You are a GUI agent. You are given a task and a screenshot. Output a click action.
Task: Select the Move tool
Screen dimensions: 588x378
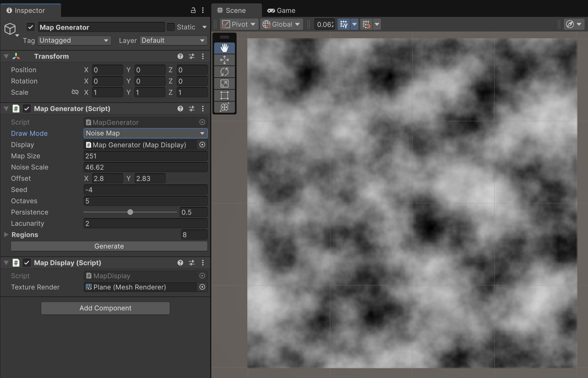pyautogui.click(x=224, y=60)
